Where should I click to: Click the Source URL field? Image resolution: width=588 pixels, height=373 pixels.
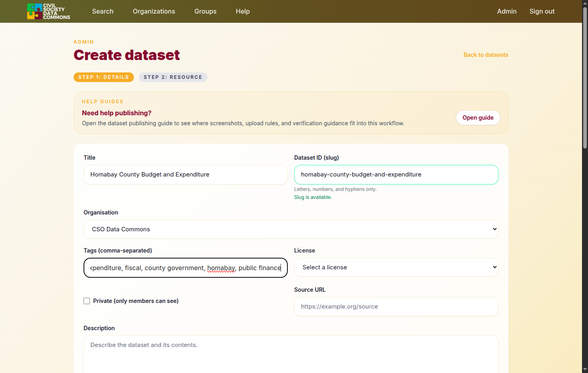[x=396, y=307]
